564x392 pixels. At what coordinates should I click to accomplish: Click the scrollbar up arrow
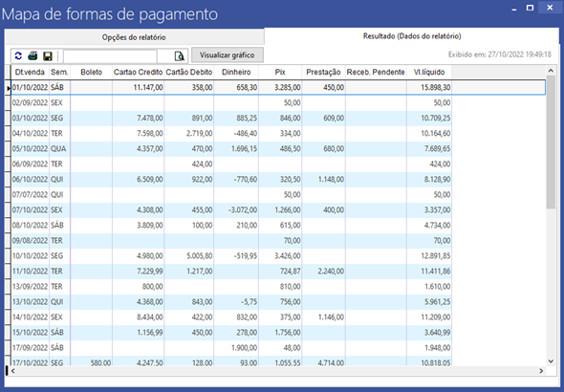pos(551,71)
